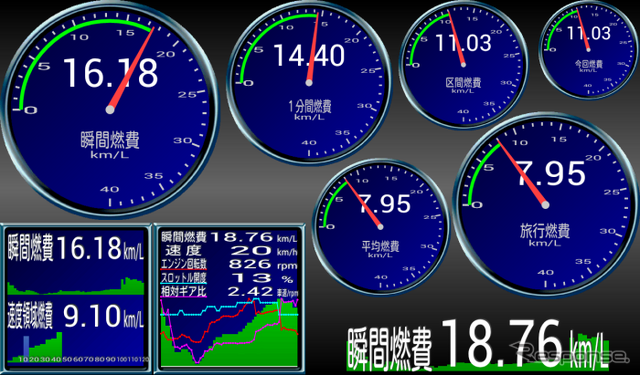Tap the スロットル開度 label with cyan underline
The height and width of the screenshot is (375, 640).
(184, 278)
